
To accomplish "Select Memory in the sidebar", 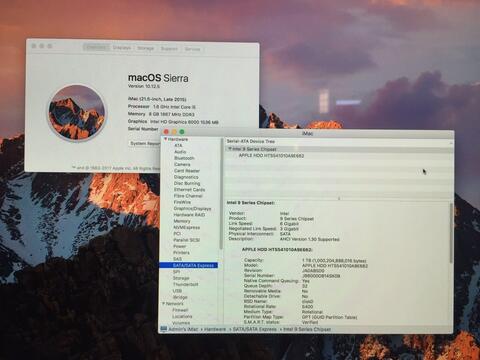I will pyautogui.click(x=182, y=221).
